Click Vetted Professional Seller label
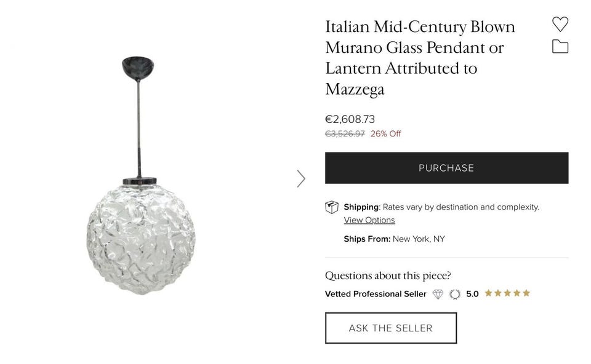The height and width of the screenshot is (364, 591). (x=376, y=294)
